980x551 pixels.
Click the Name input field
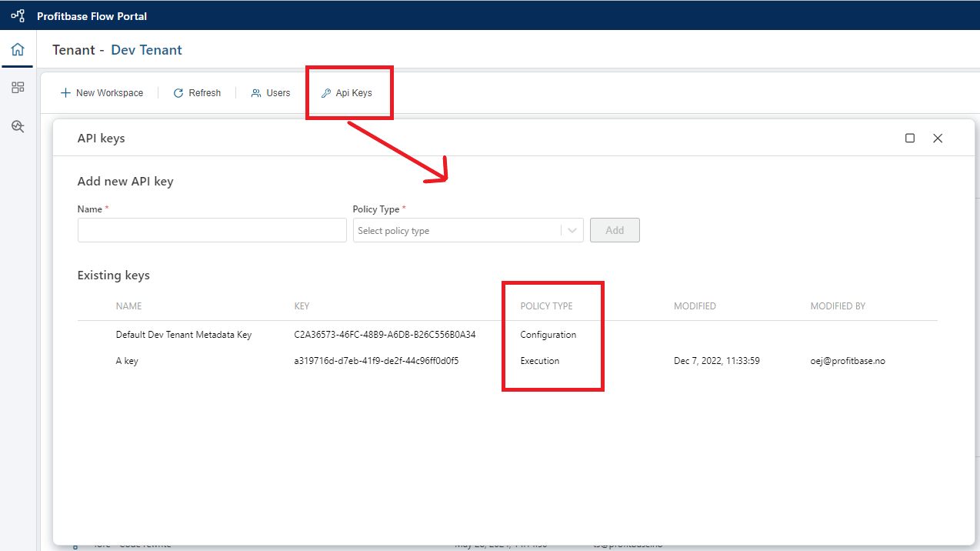(212, 230)
